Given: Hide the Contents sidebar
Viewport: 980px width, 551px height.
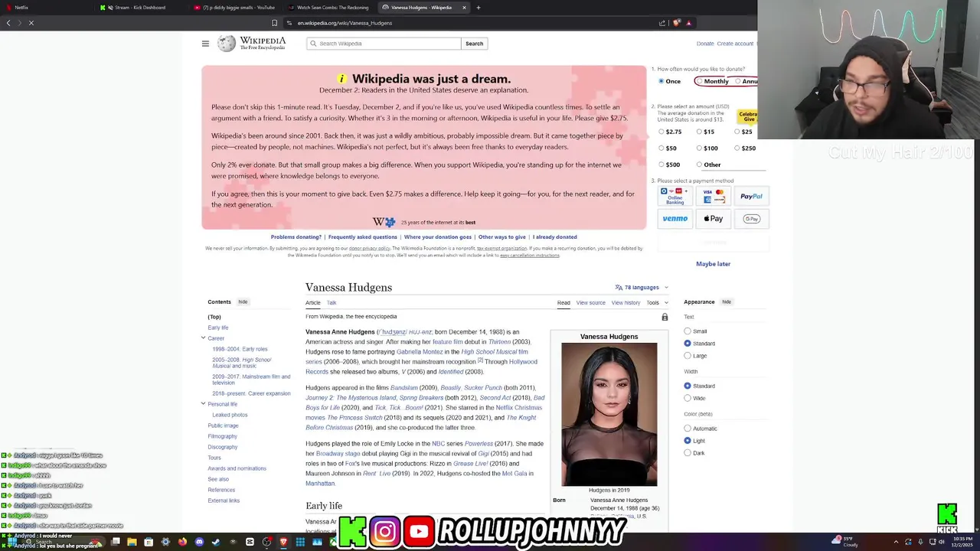Looking at the screenshot, I should 243,302.
